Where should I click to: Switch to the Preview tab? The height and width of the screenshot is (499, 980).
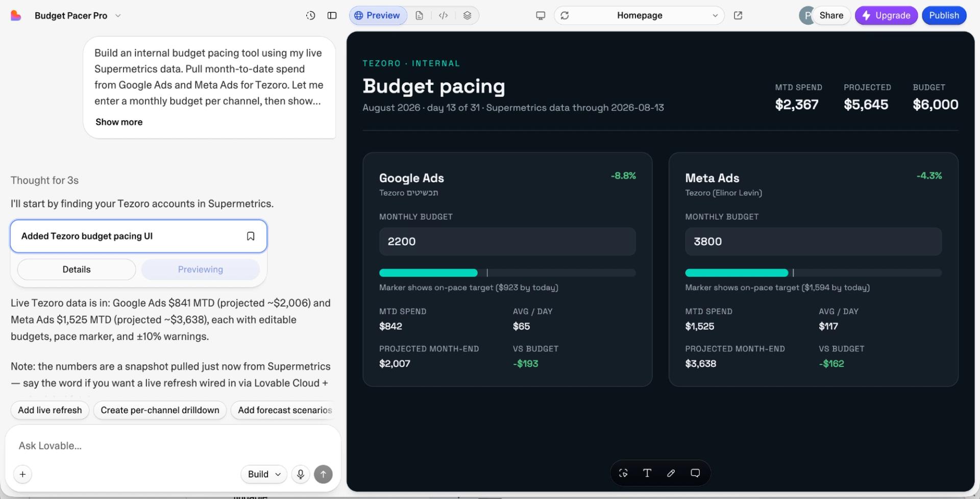[x=378, y=15]
